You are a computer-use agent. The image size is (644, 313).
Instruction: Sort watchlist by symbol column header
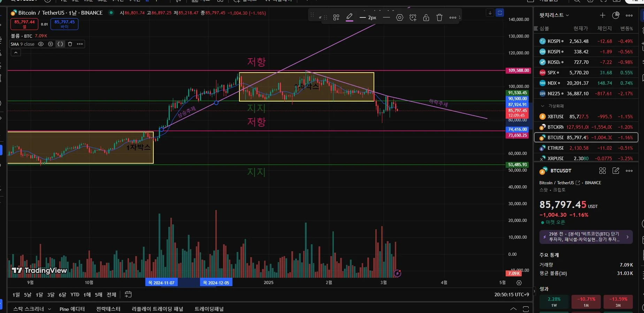tap(544, 29)
